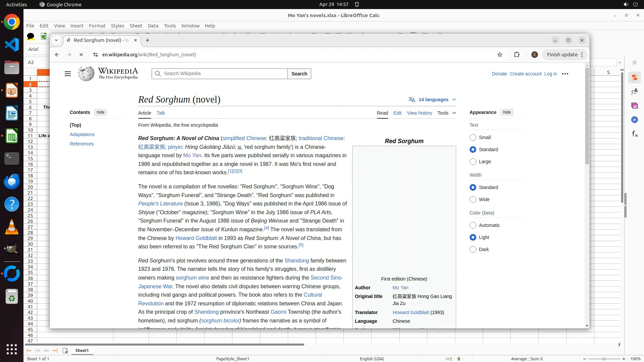Open the Chrome tab search chevron

[x=56, y=40]
